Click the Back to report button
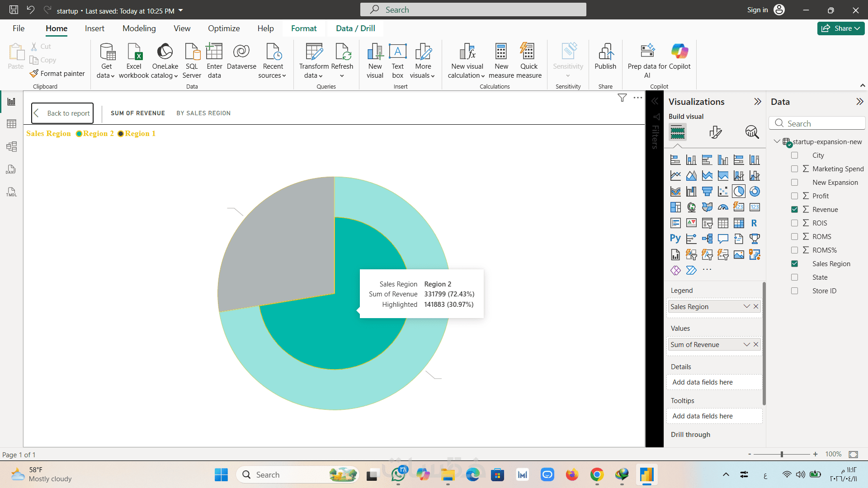 62,113
